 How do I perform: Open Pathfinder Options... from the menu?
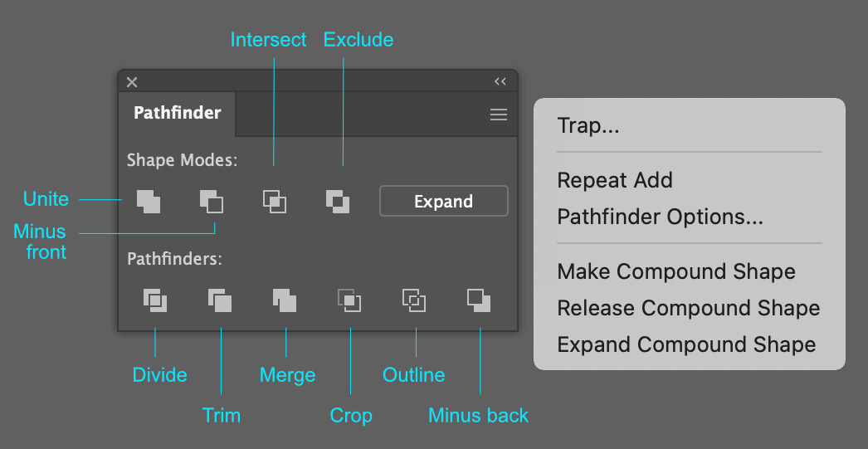tap(661, 217)
